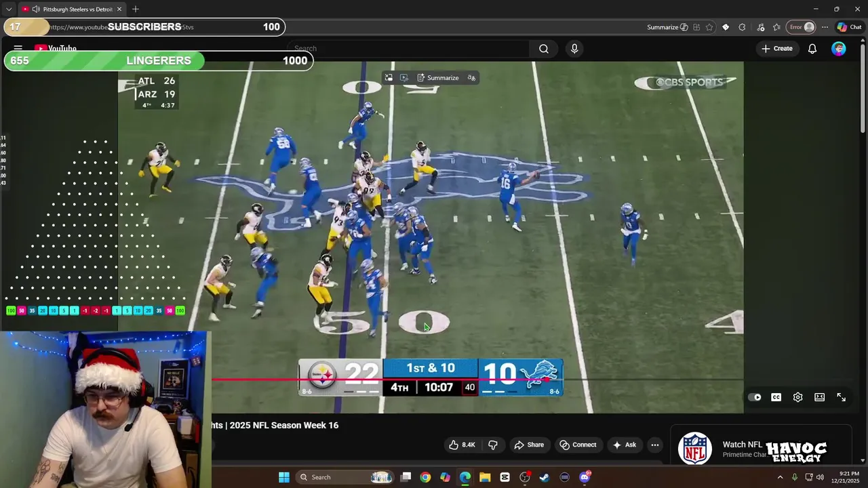Open Copilot Chat in Edge toolbar

(849, 27)
